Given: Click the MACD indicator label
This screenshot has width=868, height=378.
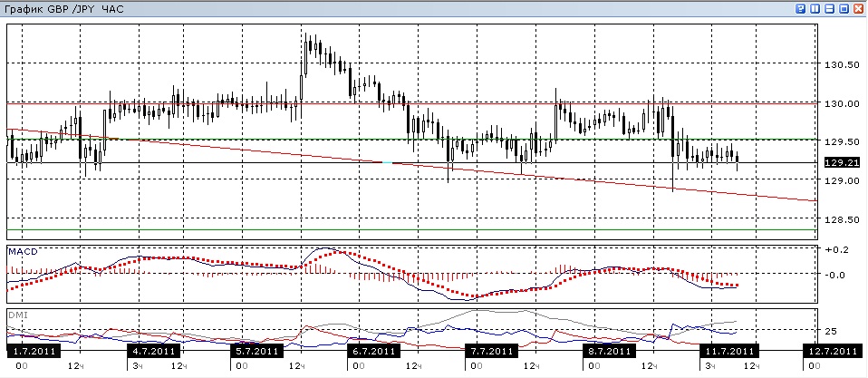Looking at the screenshot, I should tap(22, 252).
